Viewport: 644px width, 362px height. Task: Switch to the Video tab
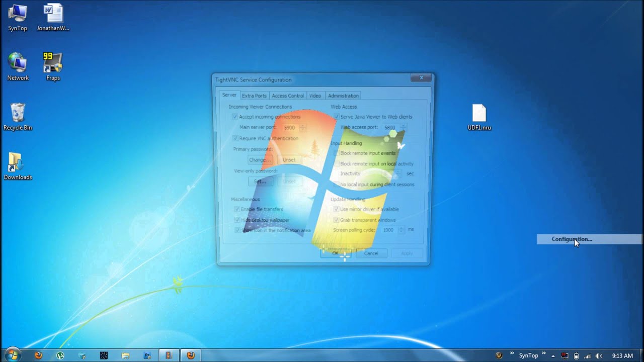315,96
